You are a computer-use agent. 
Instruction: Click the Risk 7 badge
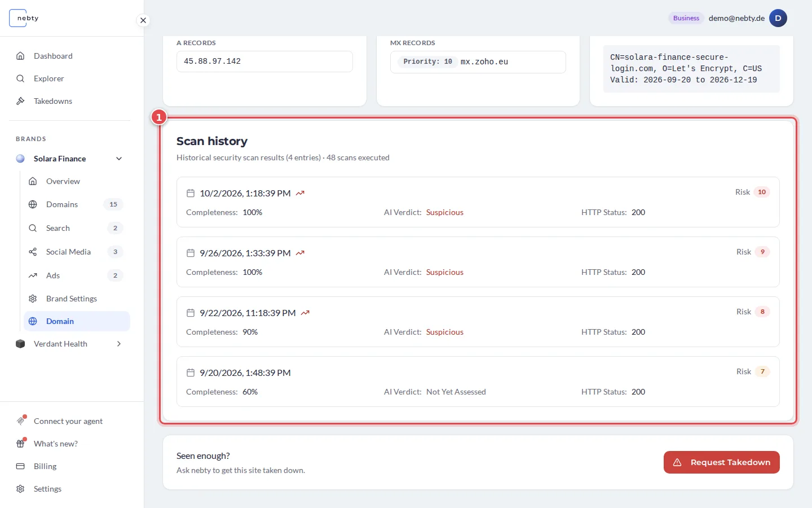762,371
